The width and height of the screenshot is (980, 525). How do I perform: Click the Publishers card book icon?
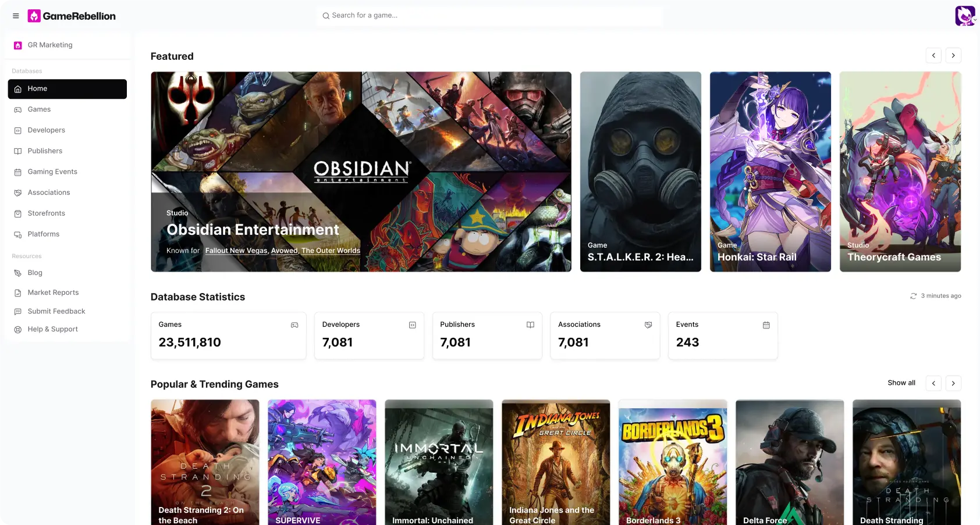point(530,325)
